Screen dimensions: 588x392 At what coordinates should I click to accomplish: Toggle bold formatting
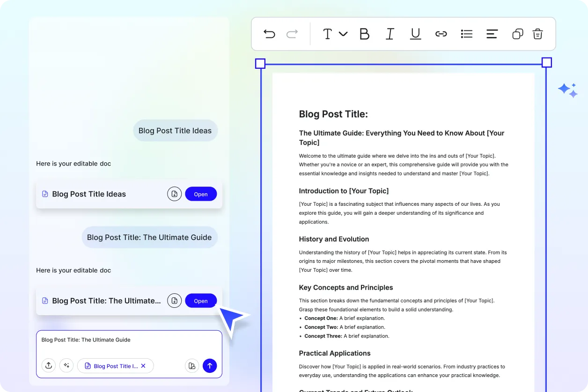[x=365, y=34]
